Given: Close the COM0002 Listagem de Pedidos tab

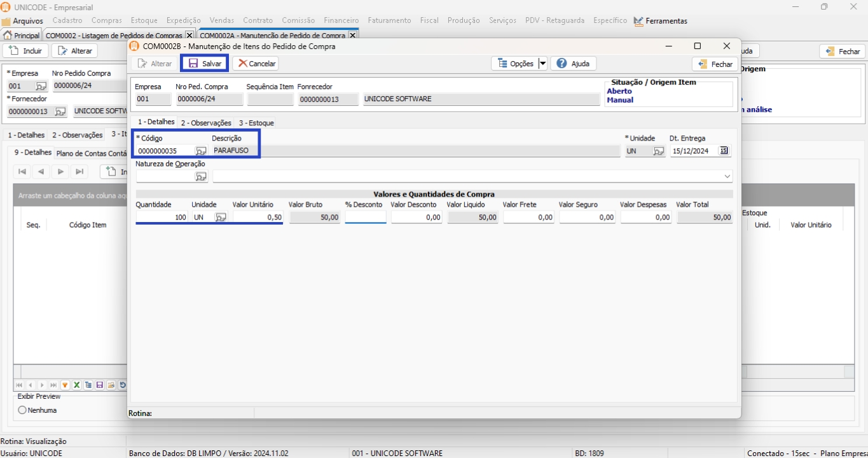Looking at the screenshot, I should pyautogui.click(x=189, y=36).
